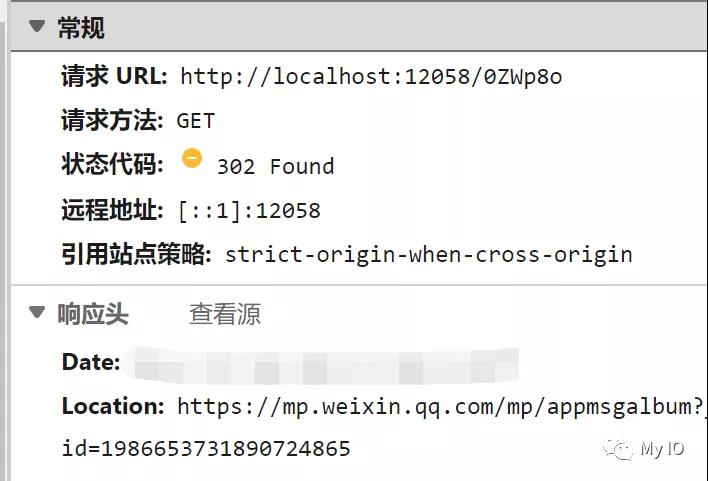Collapse the 常规 section triangle
Image resolution: width=708 pixels, height=481 pixels.
tap(37, 26)
